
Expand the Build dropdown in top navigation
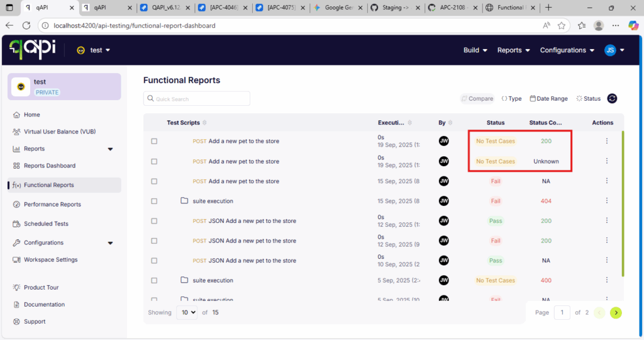[x=475, y=50]
